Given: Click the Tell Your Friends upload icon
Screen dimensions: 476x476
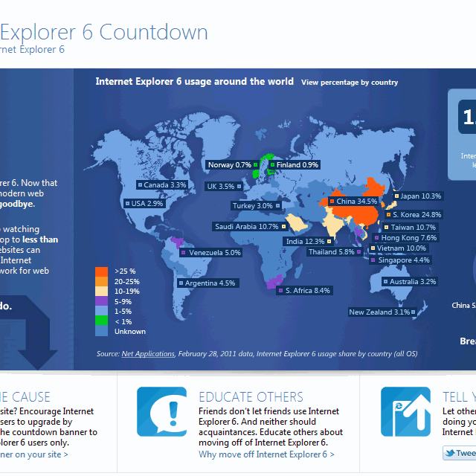Looking at the screenshot, I should click(x=405, y=411).
